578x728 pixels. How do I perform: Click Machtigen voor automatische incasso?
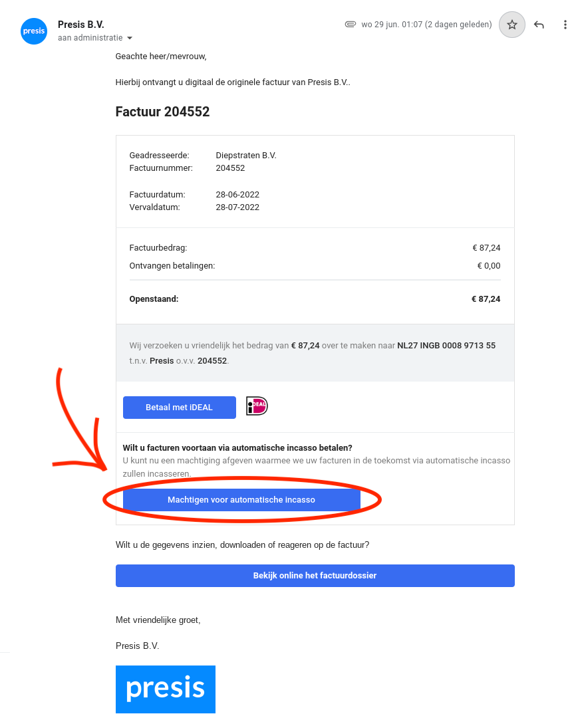[241, 500]
